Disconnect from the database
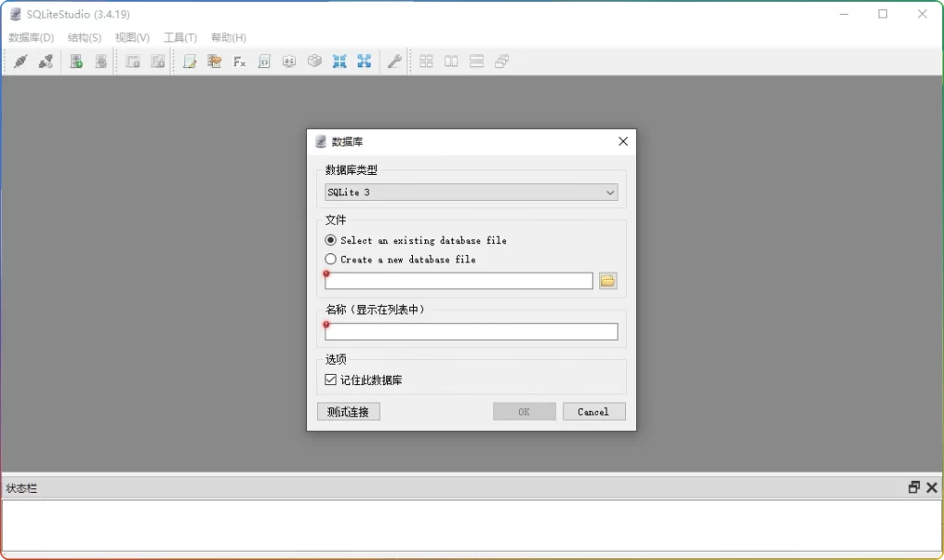 click(x=43, y=61)
